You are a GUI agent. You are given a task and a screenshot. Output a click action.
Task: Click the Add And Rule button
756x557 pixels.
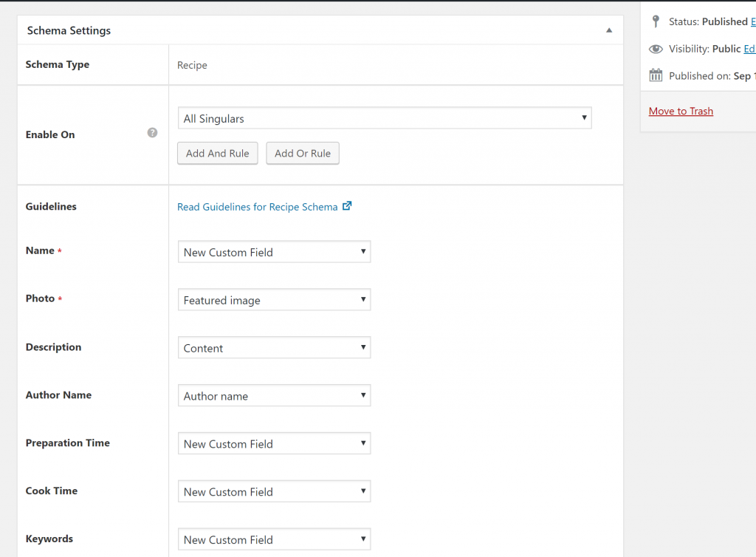click(217, 154)
